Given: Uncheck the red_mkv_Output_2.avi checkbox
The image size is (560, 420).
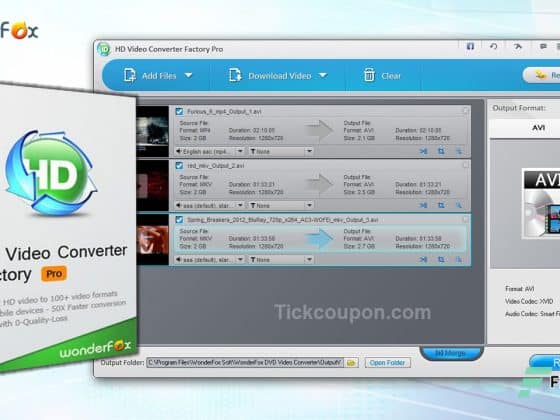Looking at the screenshot, I should tap(179, 165).
